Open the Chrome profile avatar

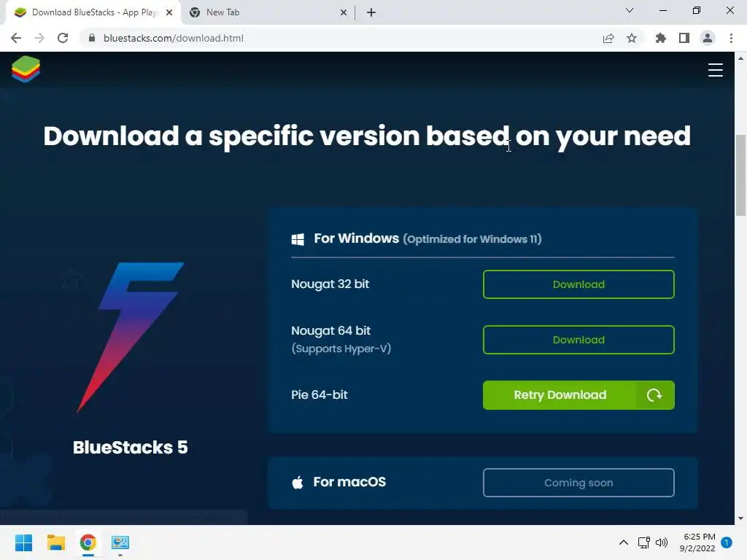(708, 38)
